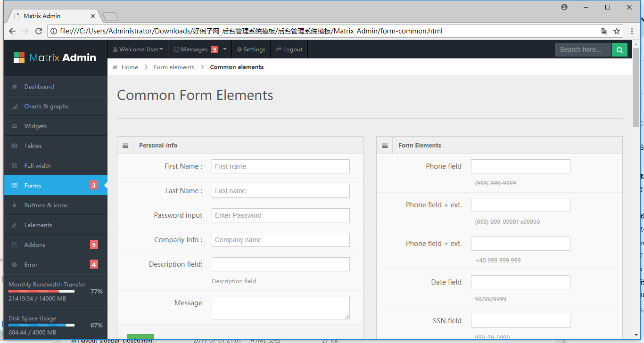
Task: Open the Chrome three-dot menu
Action: (632, 31)
